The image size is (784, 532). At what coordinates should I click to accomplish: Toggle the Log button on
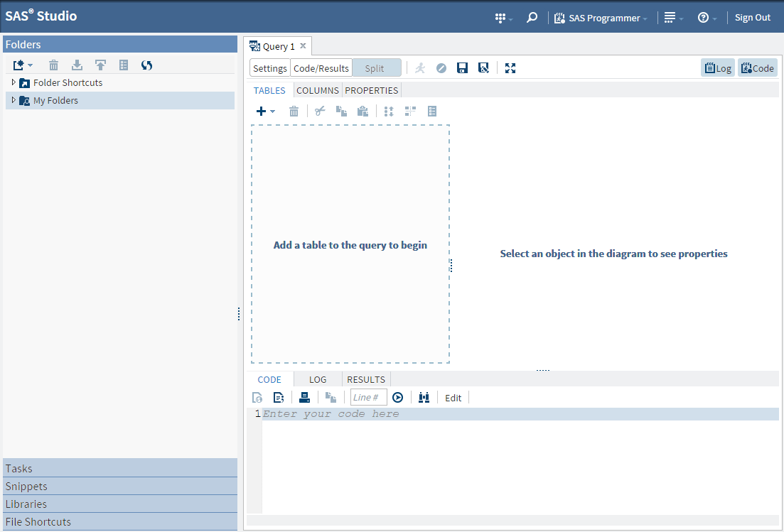[x=718, y=68]
